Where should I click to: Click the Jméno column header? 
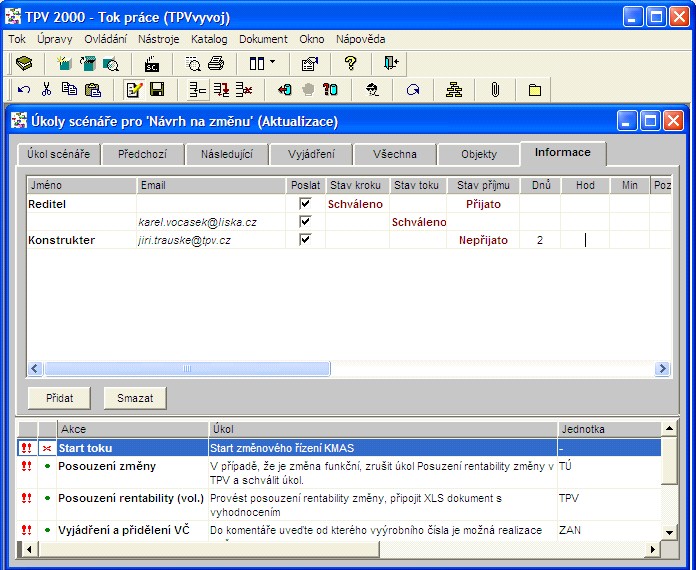[82, 185]
